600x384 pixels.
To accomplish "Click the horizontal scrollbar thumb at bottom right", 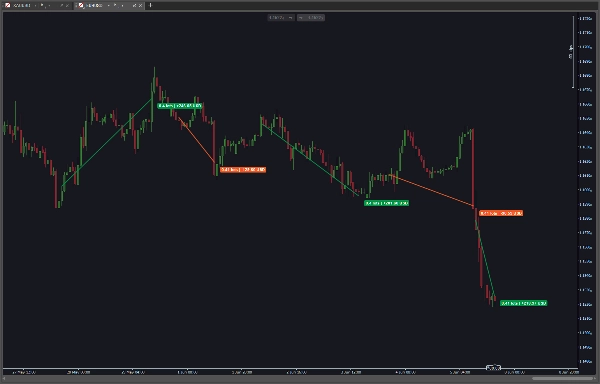I will [x=562, y=379].
